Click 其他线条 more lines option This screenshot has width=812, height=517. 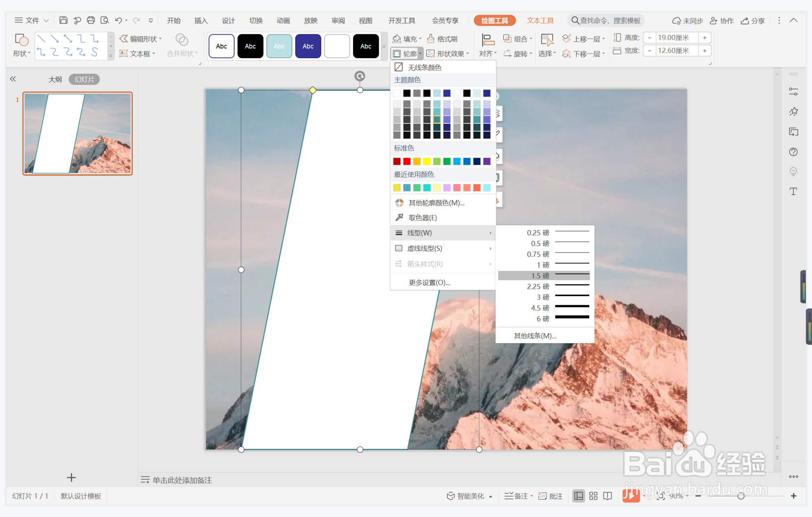535,336
